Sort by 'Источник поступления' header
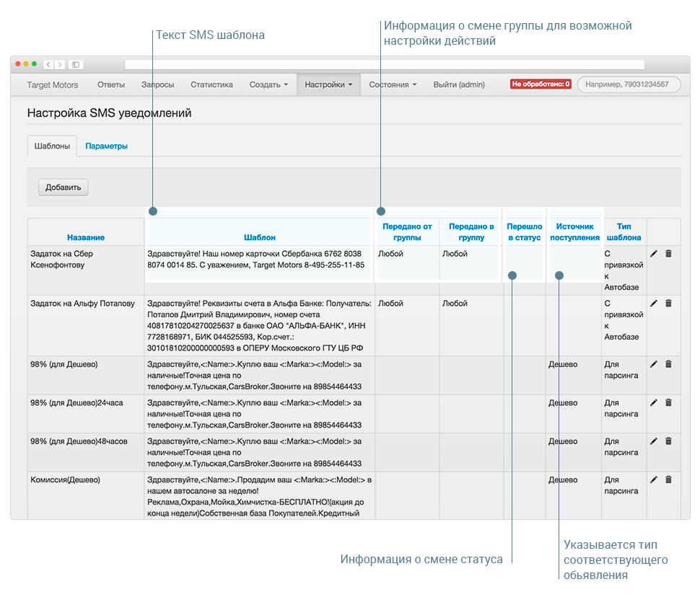This screenshot has height=605, width=700. 574,232
